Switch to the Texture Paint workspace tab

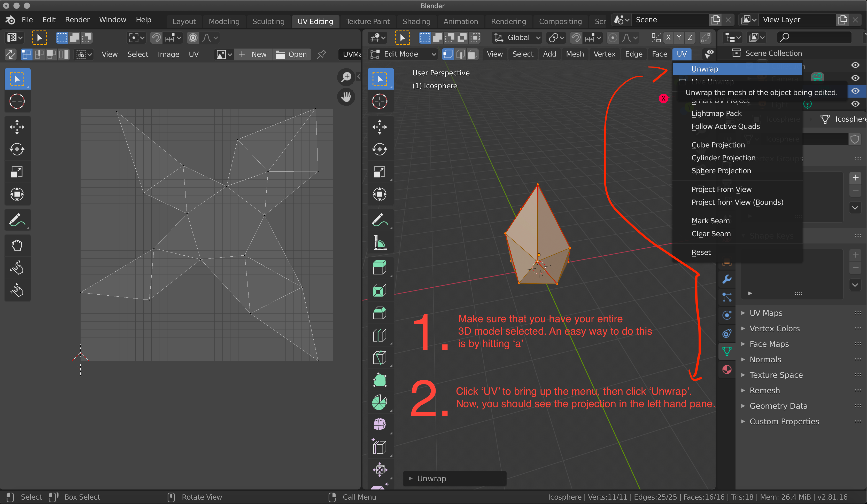point(368,21)
